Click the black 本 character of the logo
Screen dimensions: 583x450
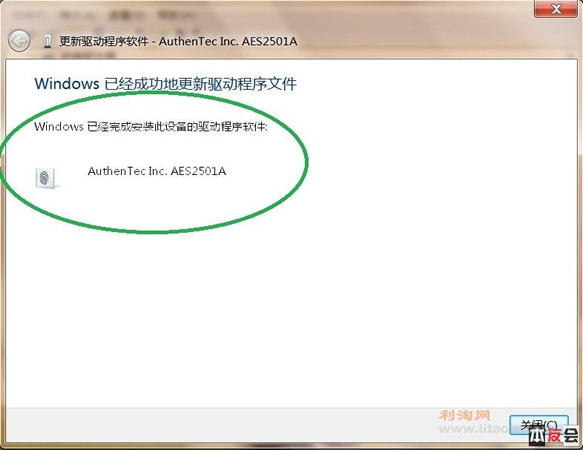click(537, 435)
